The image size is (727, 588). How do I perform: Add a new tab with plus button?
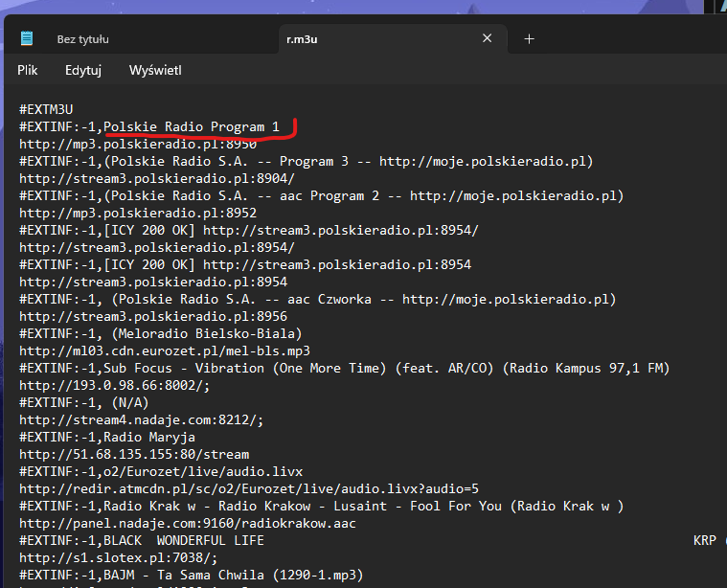click(529, 39)
